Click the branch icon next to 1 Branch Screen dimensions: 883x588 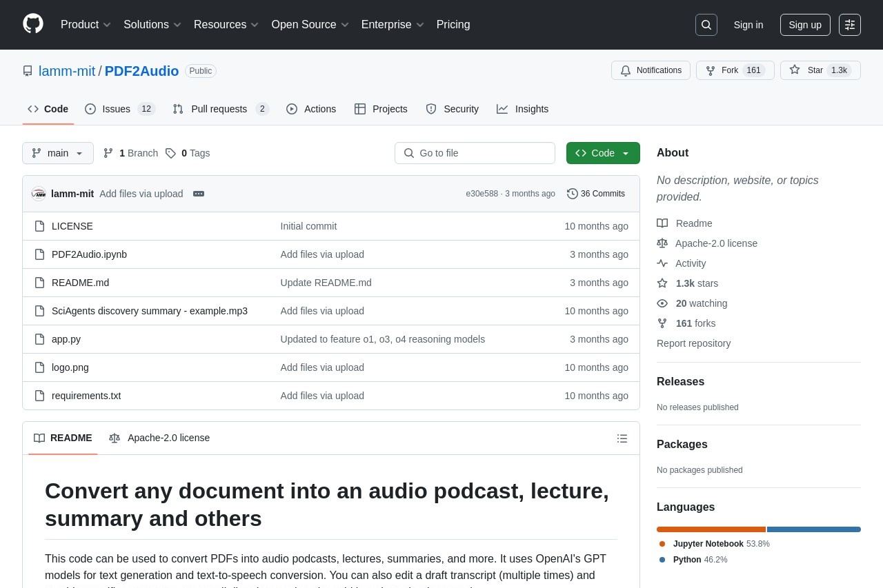[108, 153]
